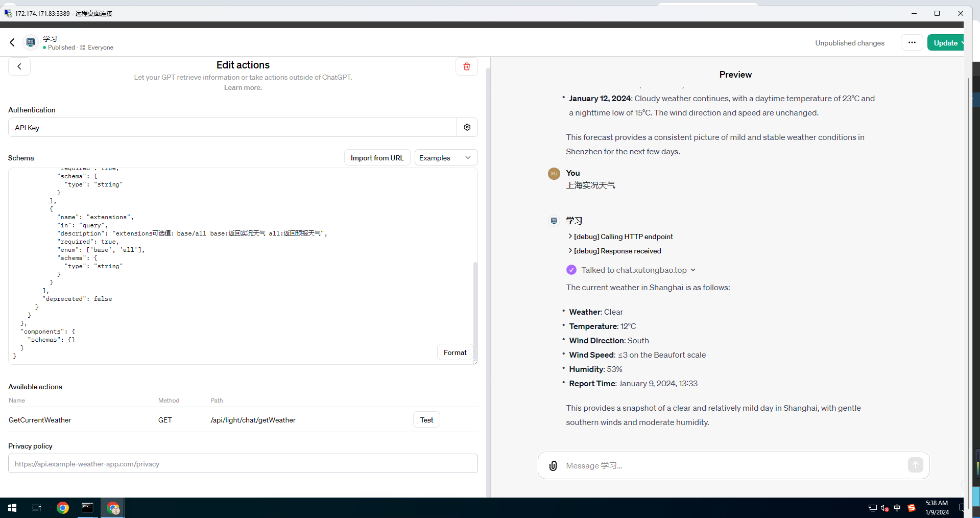Click the Import from URL button
This screenshot has height=518, width=980.
pyautogui.click(x=377, y=158)
